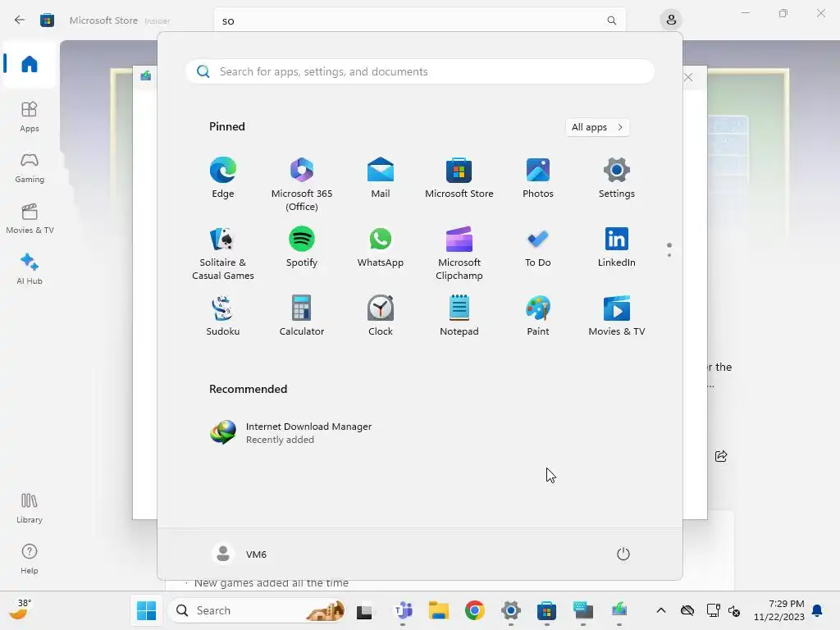Open the weather widget showing 38°
The image size is (840, 630).
tap(21, 609)
